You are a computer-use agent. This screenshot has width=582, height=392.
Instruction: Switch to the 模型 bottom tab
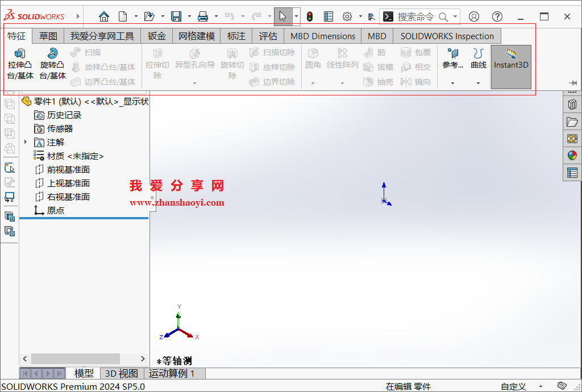tap(84, 373)
